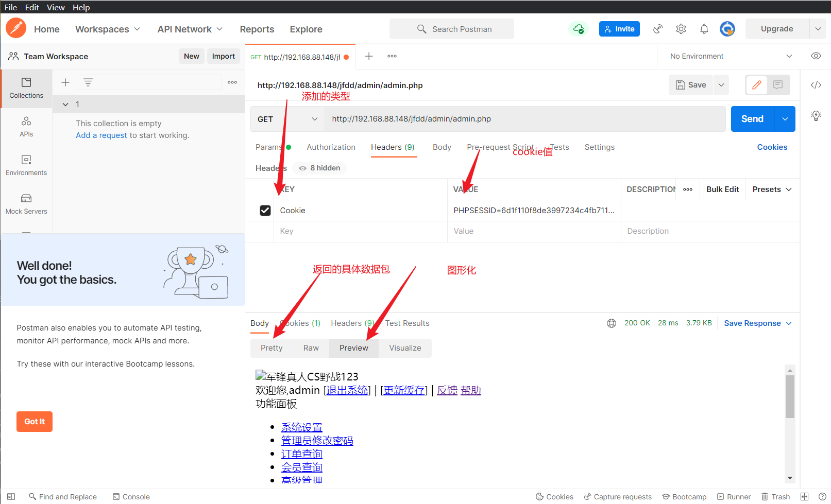This screenshot has height=504, width=831.
Task: Open the environment quick look eye icon
Action: coord(816,56)
